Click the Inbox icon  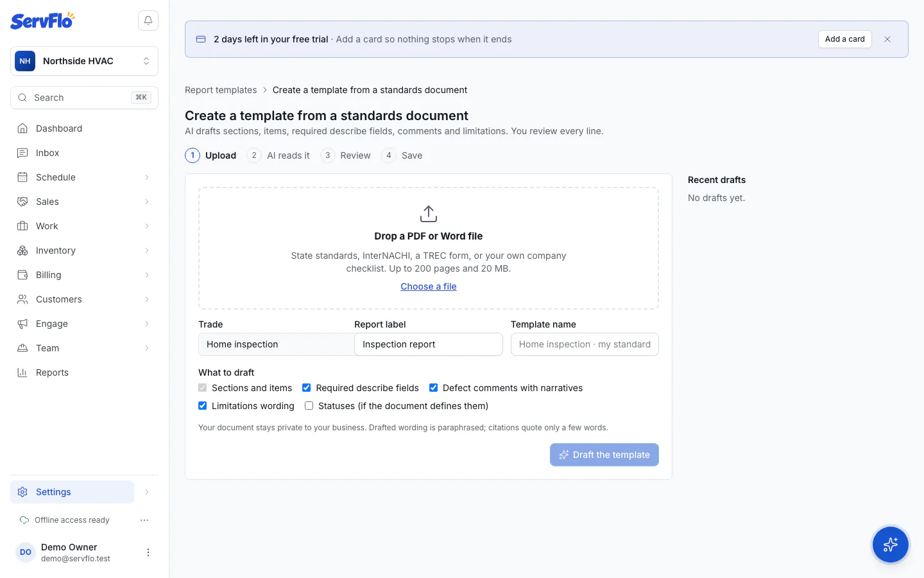click(22, 153)
